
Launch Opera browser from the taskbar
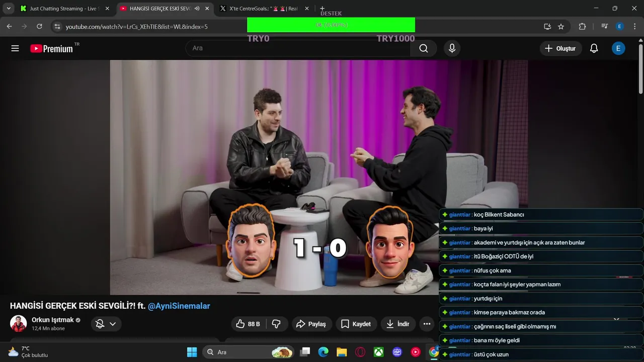point(360,352)
